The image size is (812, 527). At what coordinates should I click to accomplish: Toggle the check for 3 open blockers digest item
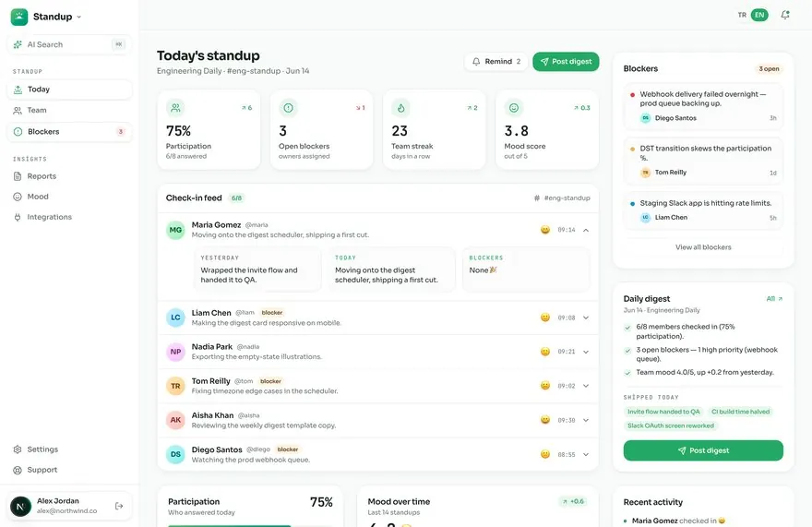(627, 351)
